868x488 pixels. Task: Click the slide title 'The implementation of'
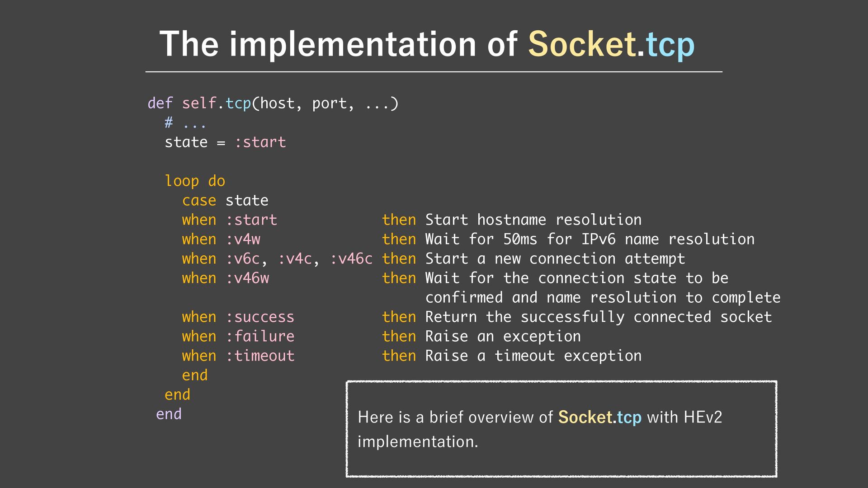[x=338, y=44]
